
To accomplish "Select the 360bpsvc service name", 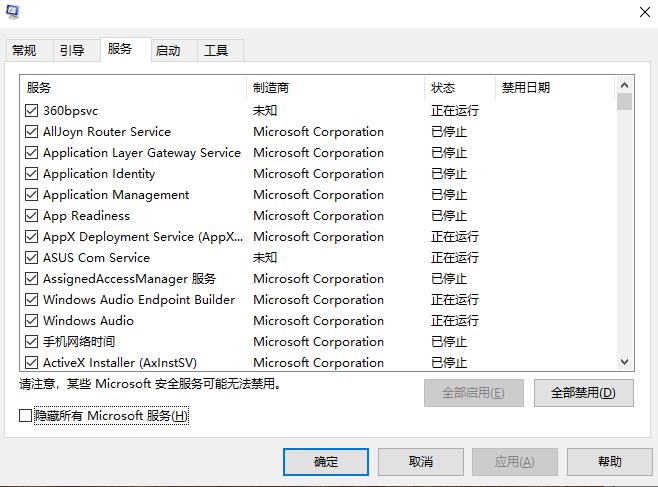I will (70, 111).
